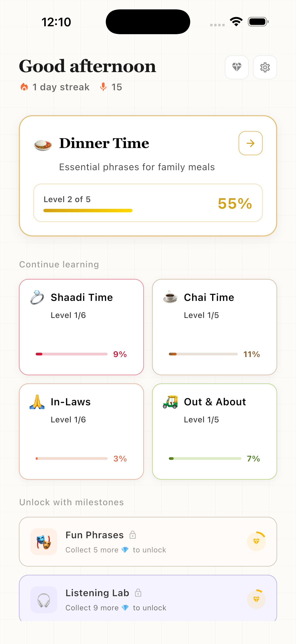Image resolution: width=296 pixels, height=644 pixels.
Task: Tap the diamond gems icon button
Action: coord(237,67)
